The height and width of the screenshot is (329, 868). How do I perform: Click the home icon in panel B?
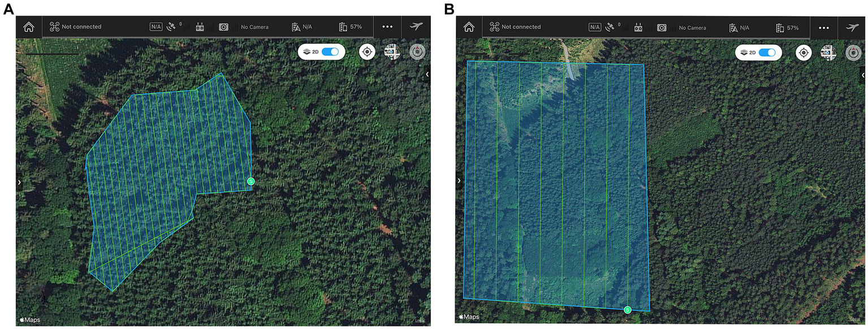click(x=468, y=27)
